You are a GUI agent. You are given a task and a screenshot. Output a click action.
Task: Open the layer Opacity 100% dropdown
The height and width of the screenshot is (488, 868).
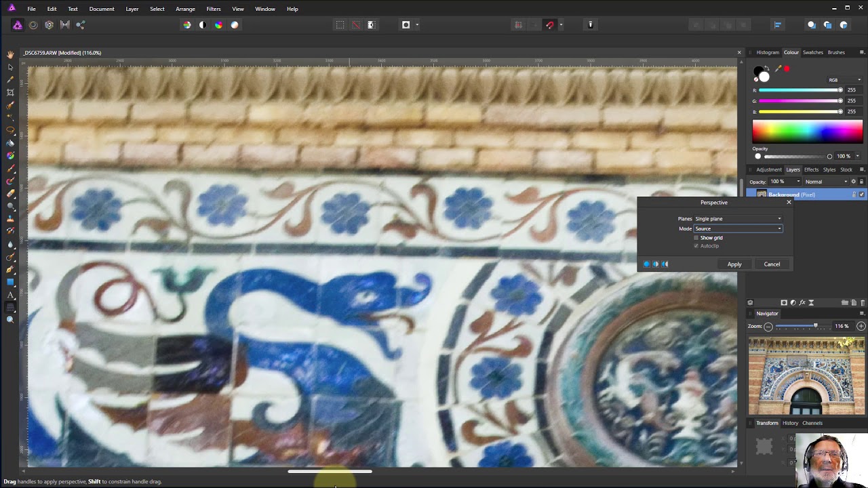tap(785, 182)
